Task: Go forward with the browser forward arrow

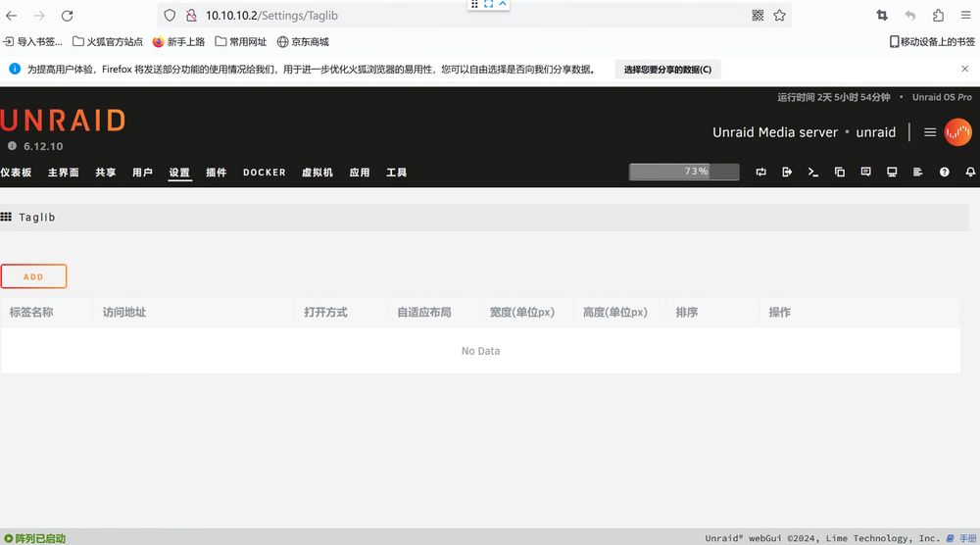Action: click(39, 16)
